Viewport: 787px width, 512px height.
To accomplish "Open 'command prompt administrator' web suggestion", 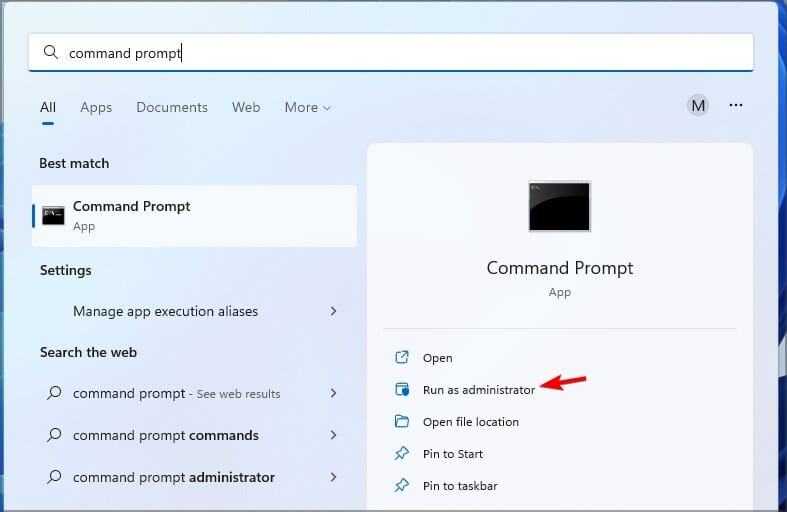I will pyautogui.click(x=194, y=477).
